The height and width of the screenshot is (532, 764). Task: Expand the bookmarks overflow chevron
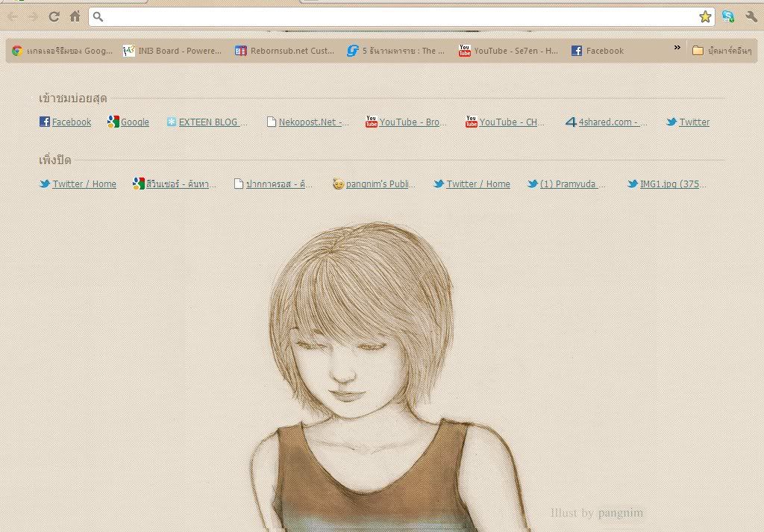(x=677, y=48)
